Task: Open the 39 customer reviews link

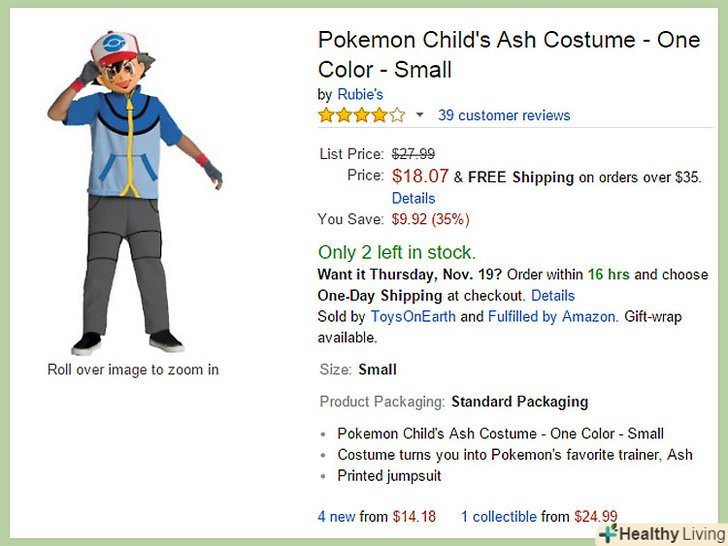Action: pos(504,115)
